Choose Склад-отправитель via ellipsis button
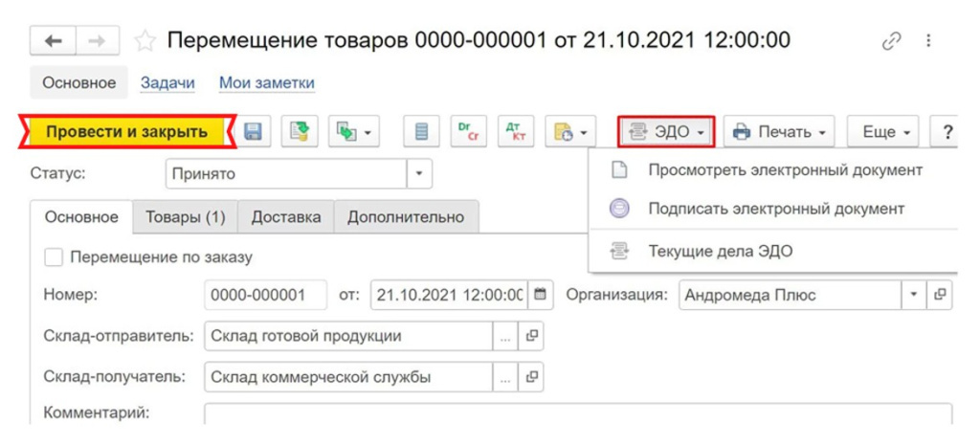The width and height of the screenshot is (980, 446). pyautogui.click(x=505, y=336)
